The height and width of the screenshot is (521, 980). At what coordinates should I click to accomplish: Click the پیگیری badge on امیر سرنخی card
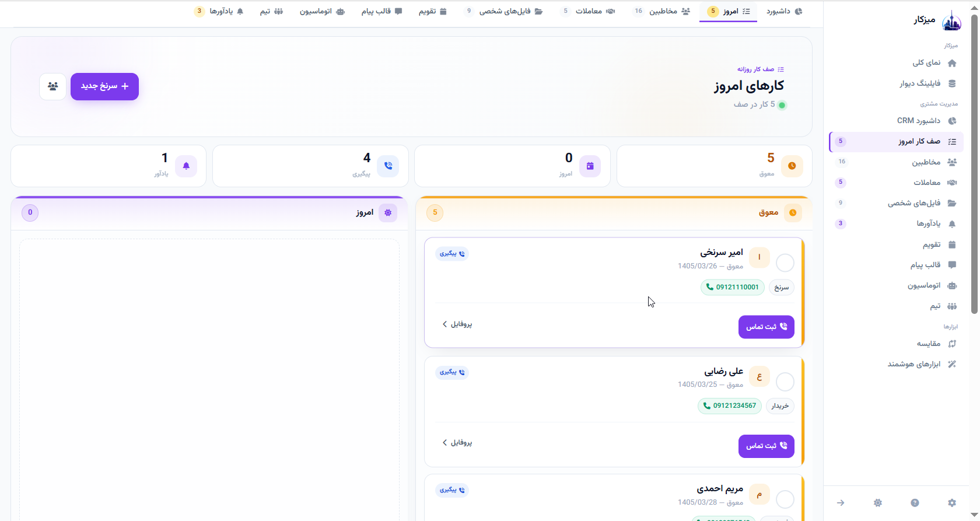coord(452,254)
